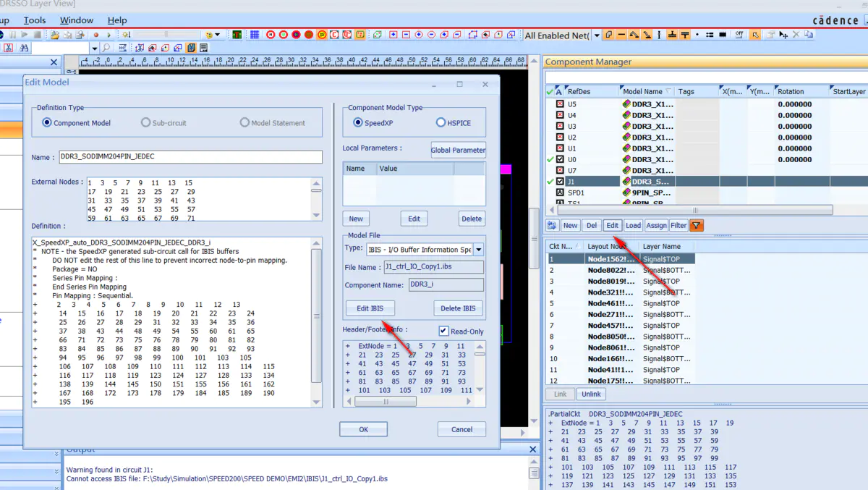868x490 pixels.
Task: Click the grey X delete icon in top toolbar
Action: point(796,35)
